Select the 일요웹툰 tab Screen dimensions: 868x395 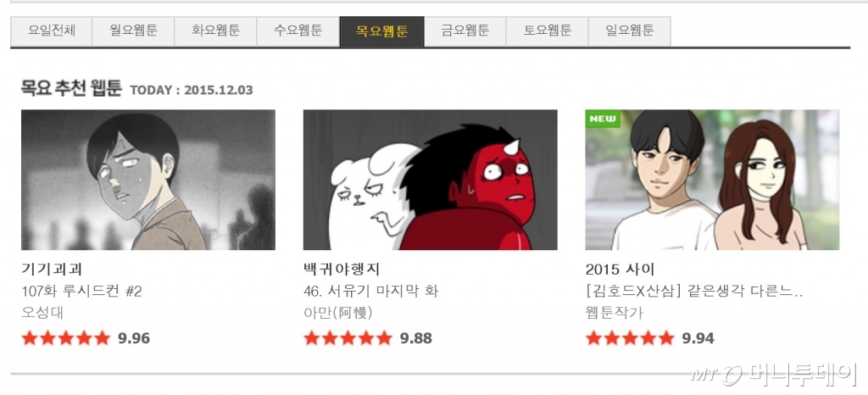point(630,31)
